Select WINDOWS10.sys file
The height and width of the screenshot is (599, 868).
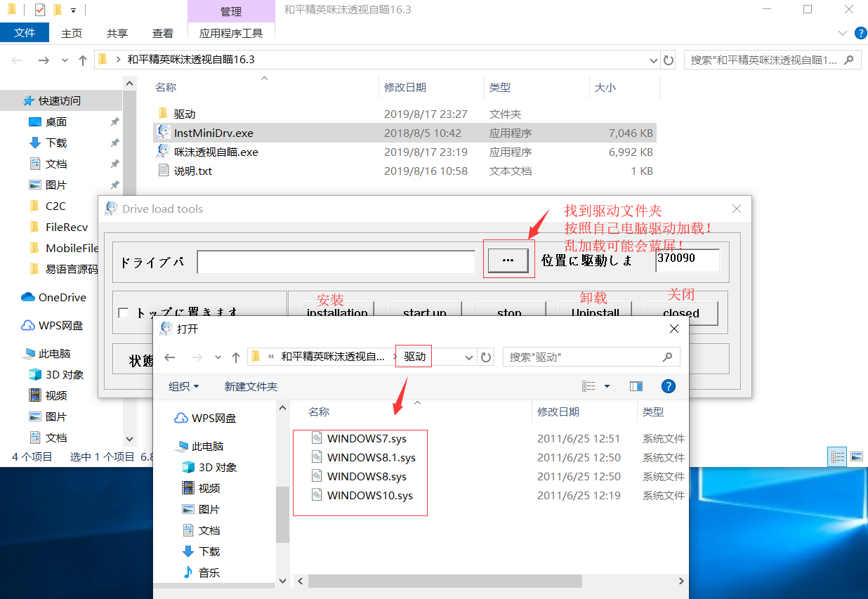(x=369, y=495)
